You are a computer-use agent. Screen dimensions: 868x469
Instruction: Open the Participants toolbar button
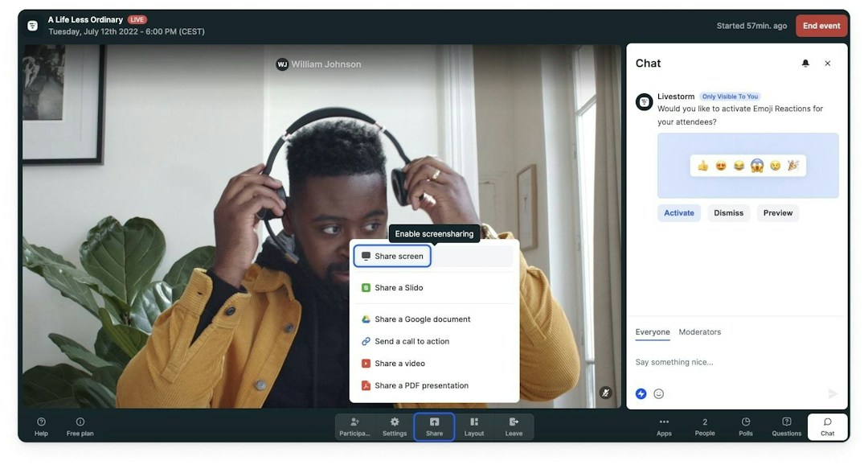click(355, 427)
